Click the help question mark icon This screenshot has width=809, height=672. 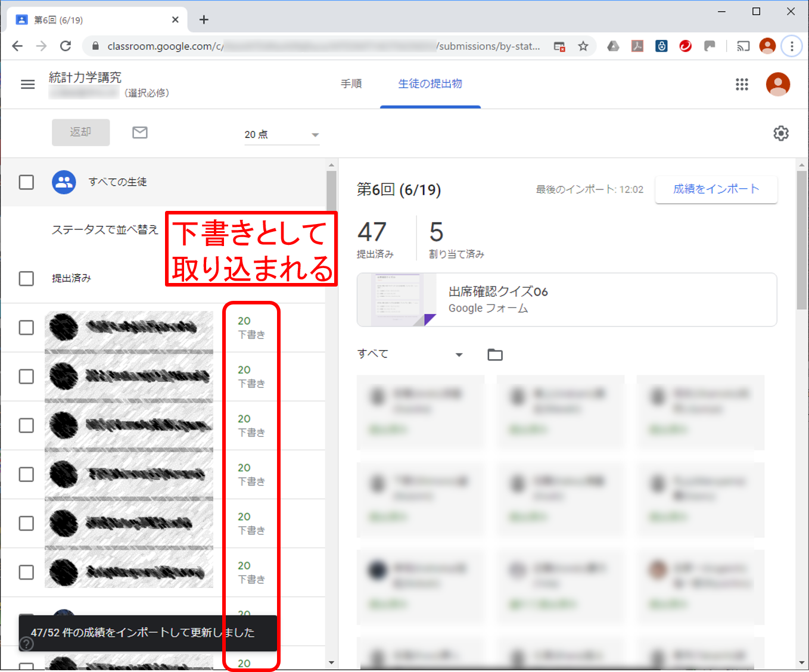coord(26,643)
